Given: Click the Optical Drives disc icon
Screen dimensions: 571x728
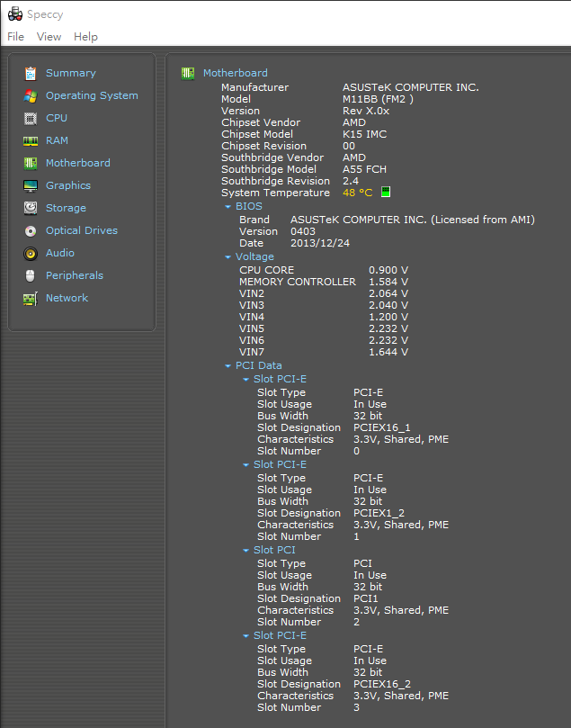Looking at the screenshot, I should (31, 230).
